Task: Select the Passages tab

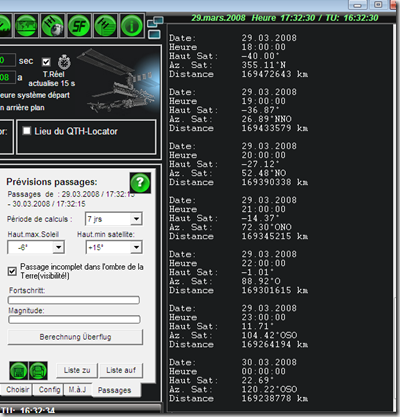Action: [x=114, y=390]
